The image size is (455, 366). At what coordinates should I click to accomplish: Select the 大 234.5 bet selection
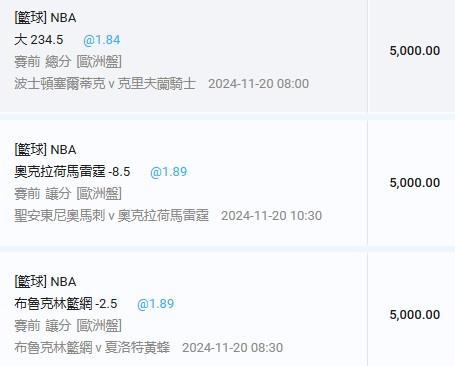39,40
